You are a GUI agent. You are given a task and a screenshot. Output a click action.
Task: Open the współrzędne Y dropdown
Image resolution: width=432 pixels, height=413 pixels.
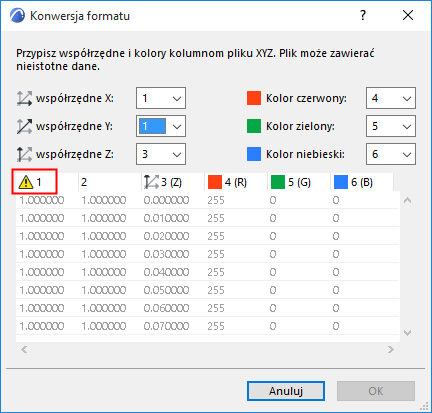tap(161, 126)
